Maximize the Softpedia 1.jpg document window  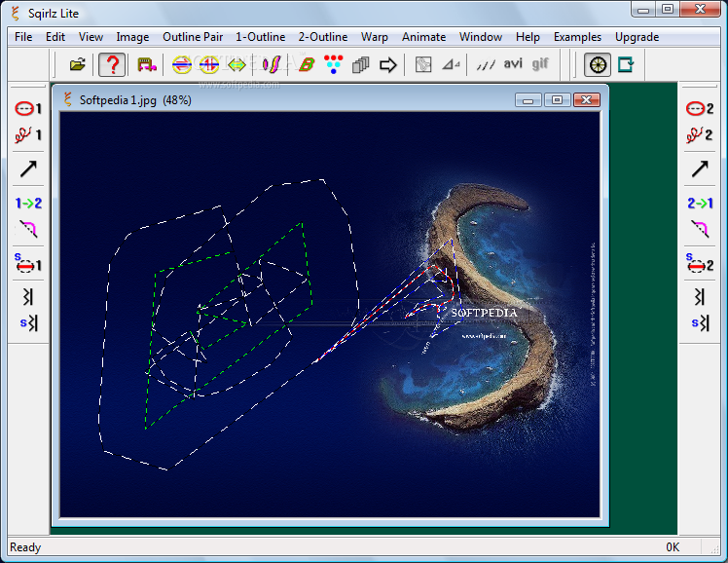(557, 100)
